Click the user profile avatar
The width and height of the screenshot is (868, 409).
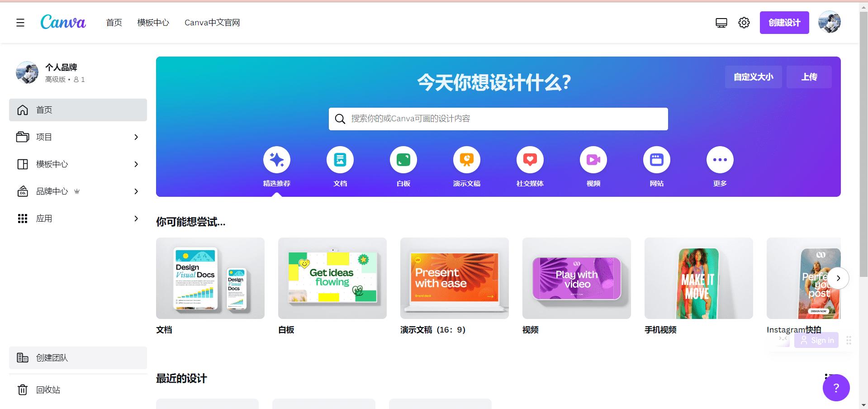click(x=830, y=21)
